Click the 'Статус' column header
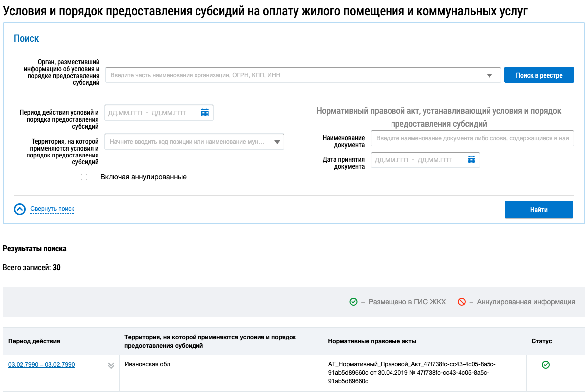The image size is (588, 392). [x=541, y=341]
